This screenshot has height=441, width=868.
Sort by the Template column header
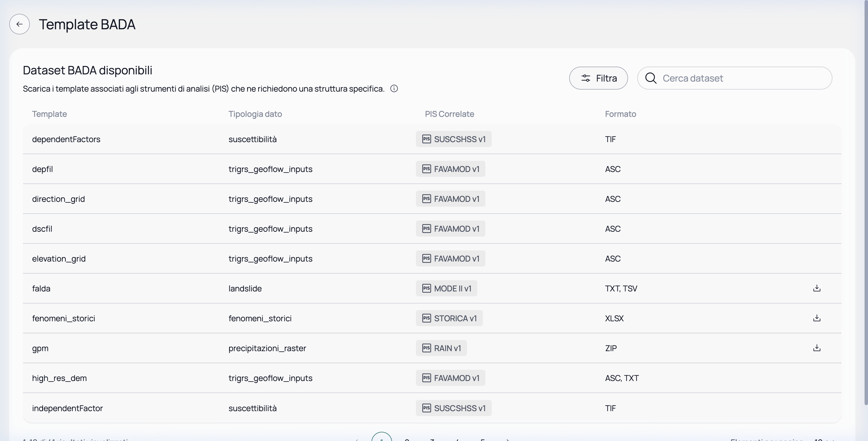pos(50,114)
